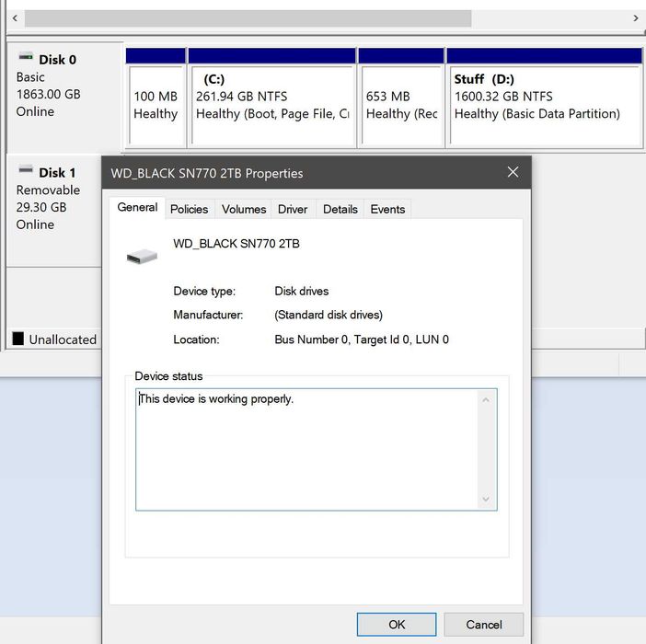Image resolution: width=646 pixels, height=644 pixels.
Task: Dismiss the dialog with Cancel
Action: click(x=484, y=625)
